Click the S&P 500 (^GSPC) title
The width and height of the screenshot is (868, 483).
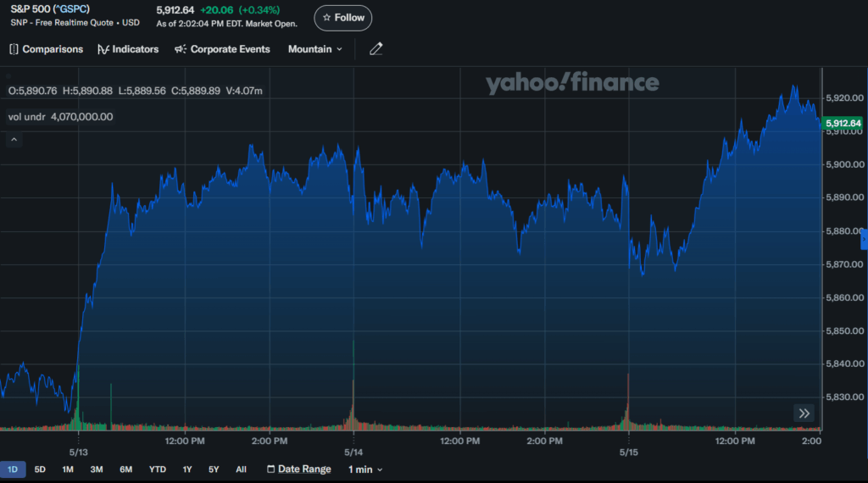[50, 9]
